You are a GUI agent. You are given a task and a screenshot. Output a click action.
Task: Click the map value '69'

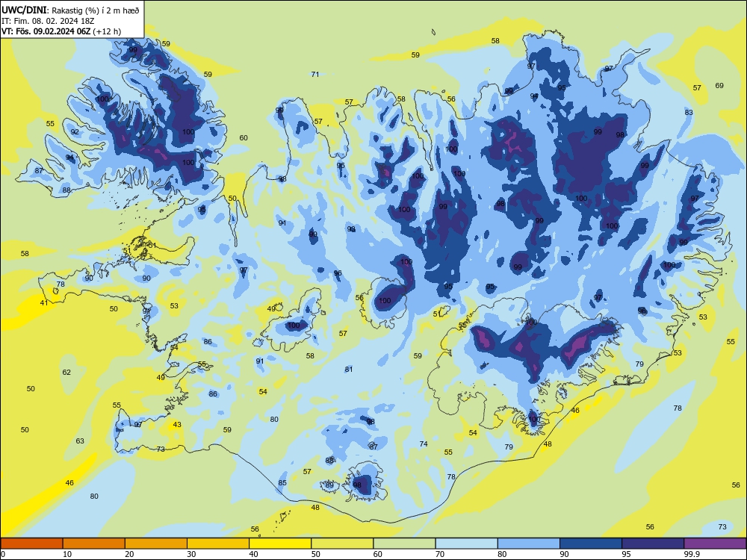pos(719,86)
